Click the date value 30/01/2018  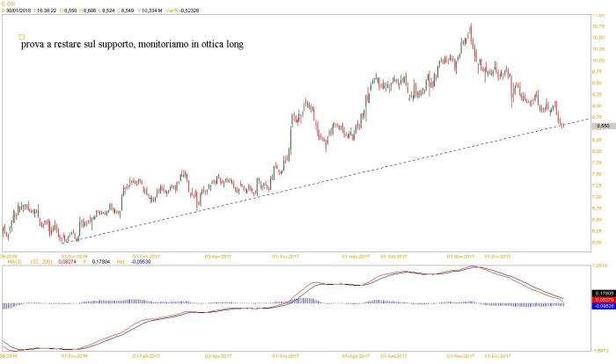point(18,11)
